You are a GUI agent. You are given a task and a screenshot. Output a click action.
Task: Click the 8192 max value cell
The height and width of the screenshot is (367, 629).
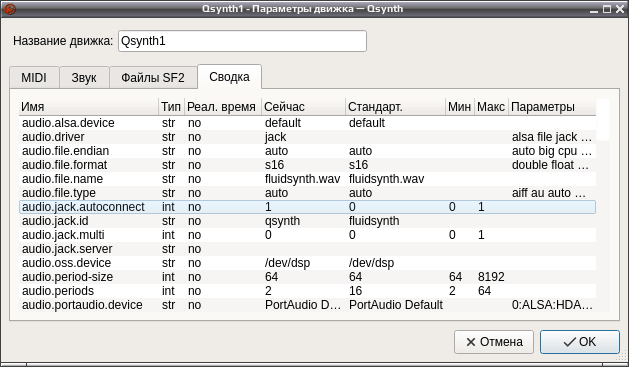click(491, 277)
